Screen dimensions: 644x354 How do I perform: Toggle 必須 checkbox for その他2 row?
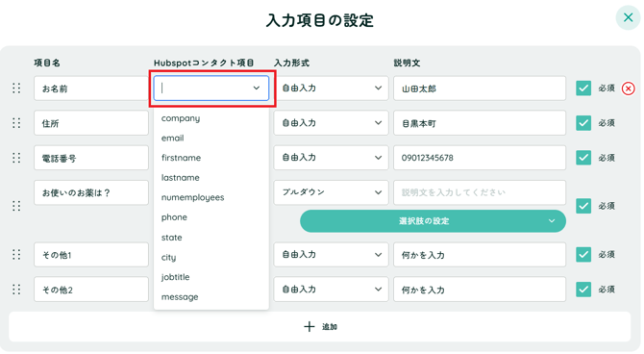pyautogui.click(x=583, y=289)
